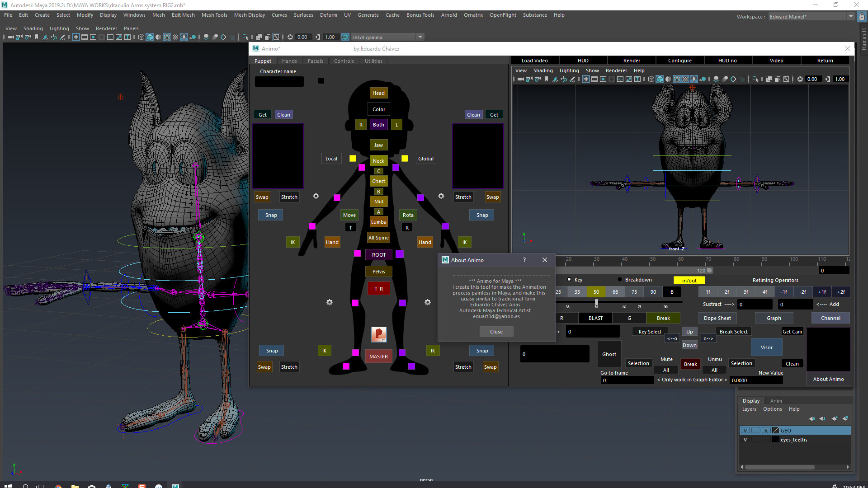The width and height of the screenshot is (868, 488).
Task: Toggle visibility V of eyes_teeths layer
Action: click(745, 440)
